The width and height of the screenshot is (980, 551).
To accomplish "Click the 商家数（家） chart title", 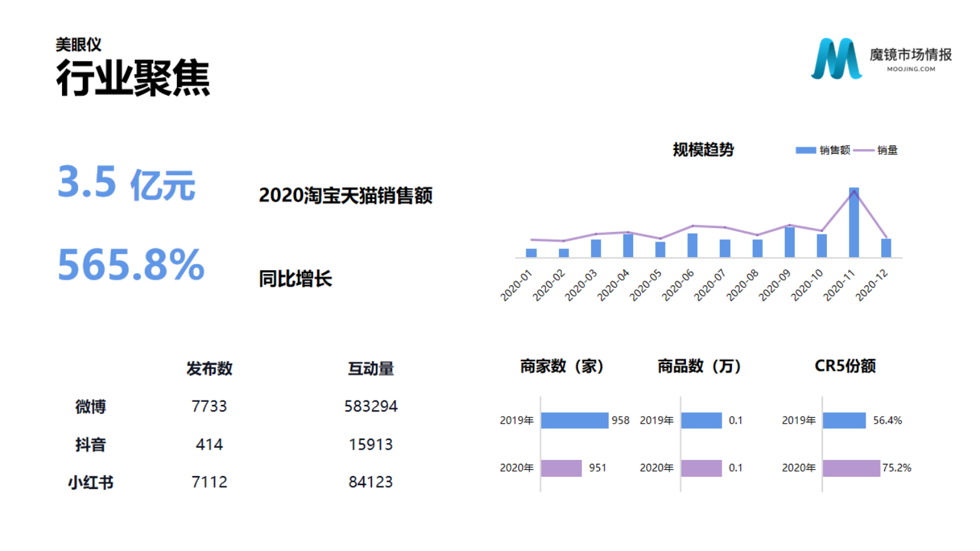I will [x=562, y=366].
